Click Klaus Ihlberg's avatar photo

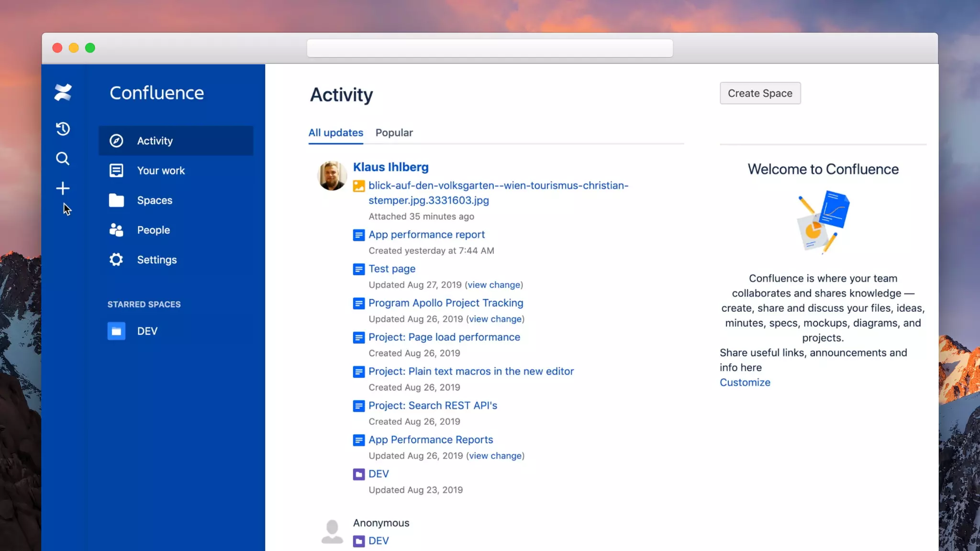pos(332,176)
